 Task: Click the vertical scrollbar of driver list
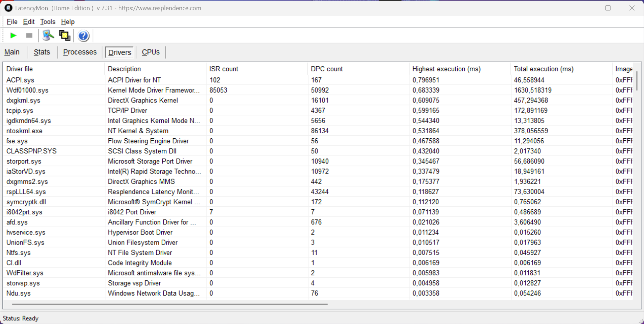point(637,81)
